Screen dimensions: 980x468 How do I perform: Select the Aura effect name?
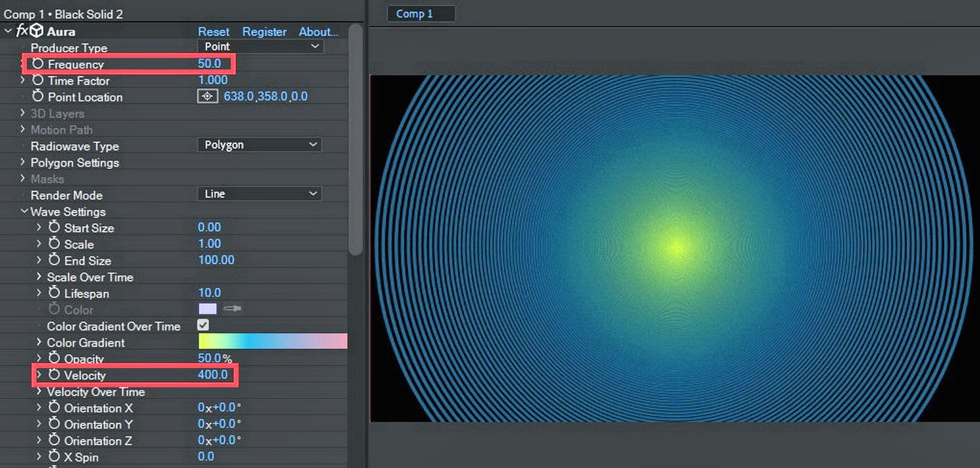61,31
